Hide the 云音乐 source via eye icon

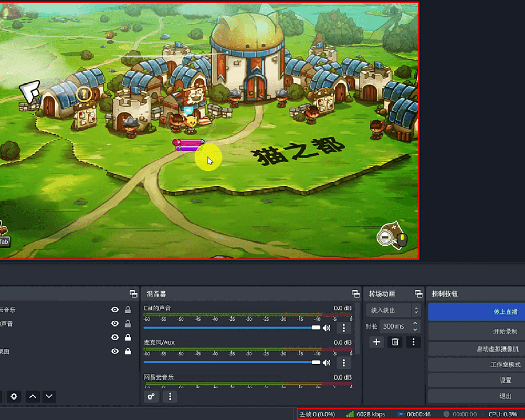[x=115, y=310]
